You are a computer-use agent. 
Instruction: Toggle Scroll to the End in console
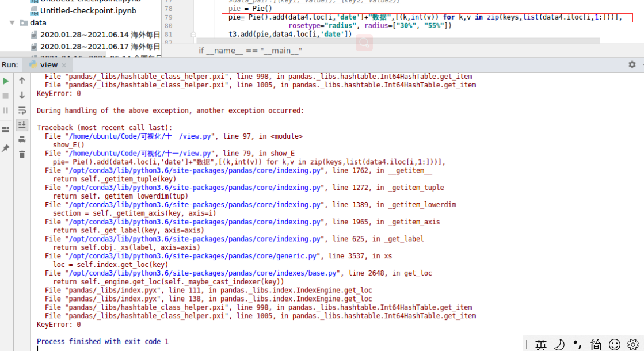pyautogui.click(x=22, y=125)
